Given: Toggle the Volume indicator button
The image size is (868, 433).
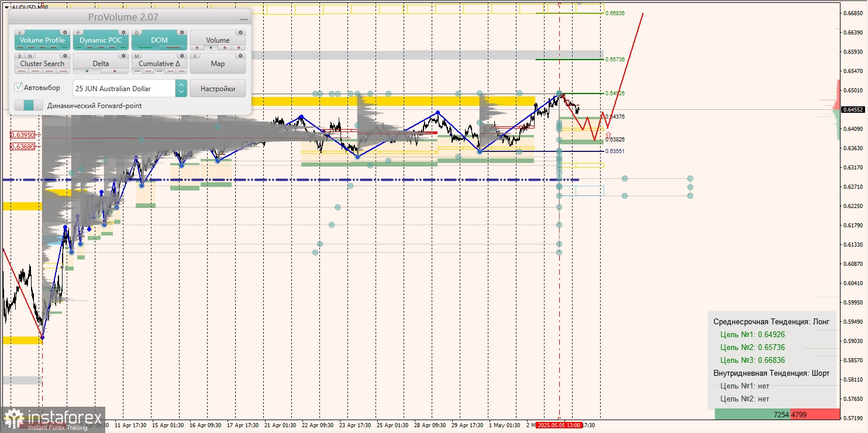Looking at the screenshot, I should click(218, 40).
